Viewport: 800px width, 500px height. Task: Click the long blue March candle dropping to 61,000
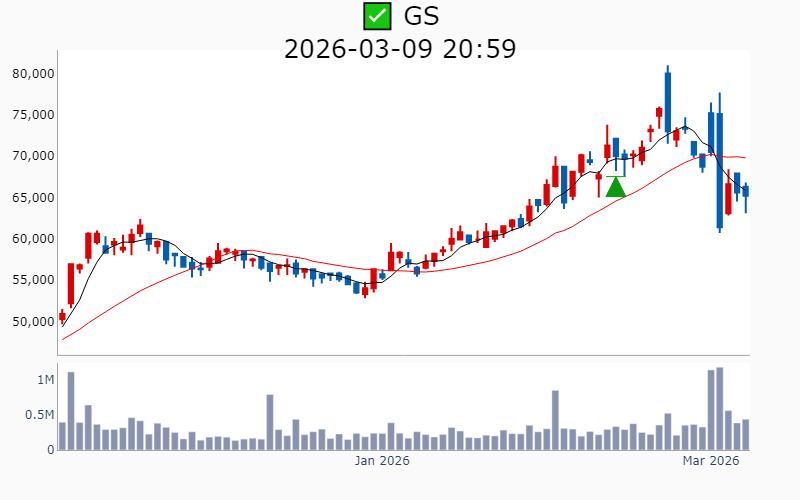coord(719,170)
